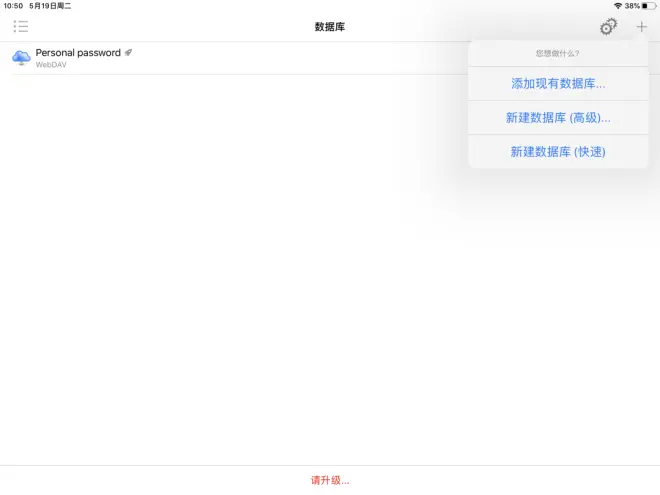Select 添加现有数据库... menu option
This screenshot has height=495, width=660.
pyautogui.click(x=558, y=83)
